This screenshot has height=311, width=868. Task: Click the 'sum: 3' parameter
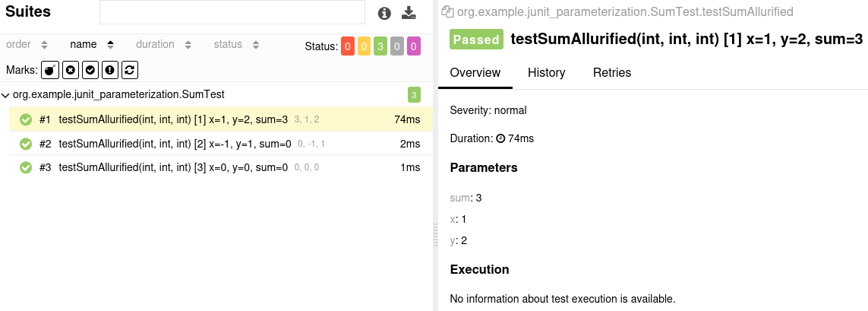(466, 198)
